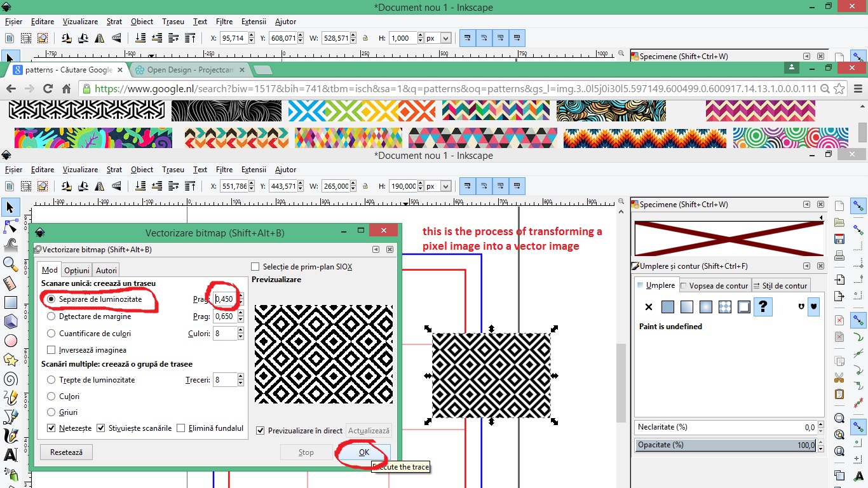Viewport: 868px width, 488px height.
Task: Select the Star/polygon tool
Action: [x=10, y=360]
